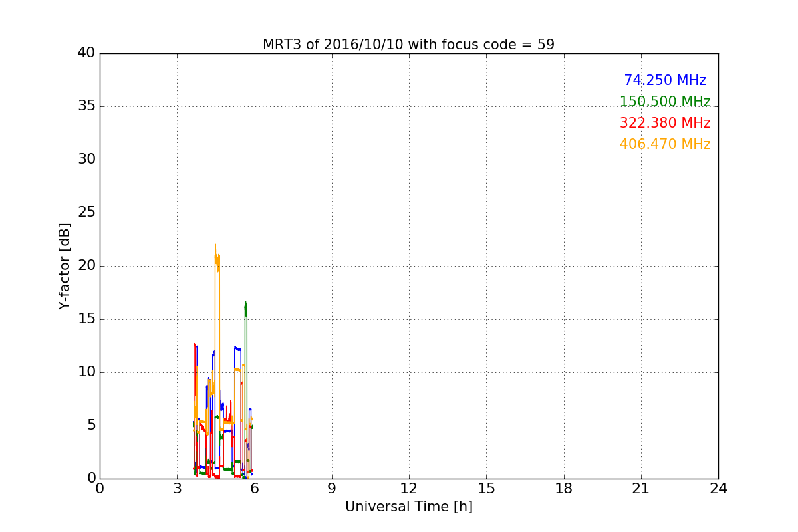Click y-axis tick label 25
Viewport: 798px width, 532px height.
click(x=86, y=213)
